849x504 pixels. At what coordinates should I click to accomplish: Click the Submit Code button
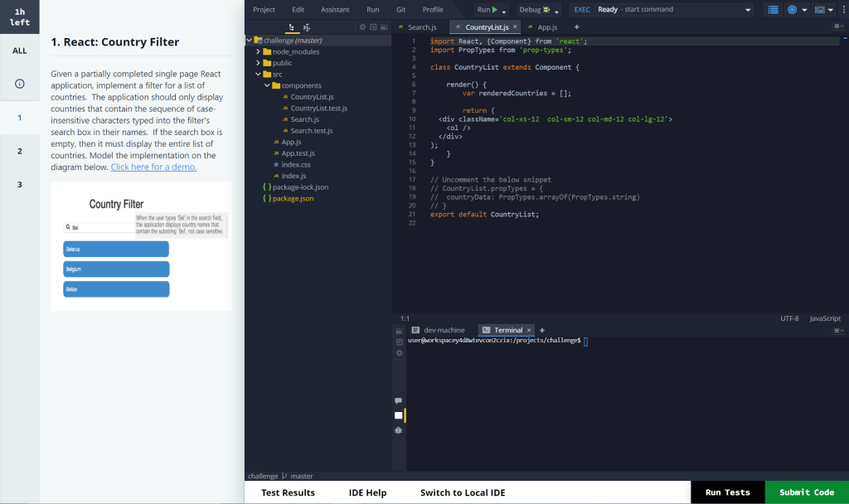(805, 492)
